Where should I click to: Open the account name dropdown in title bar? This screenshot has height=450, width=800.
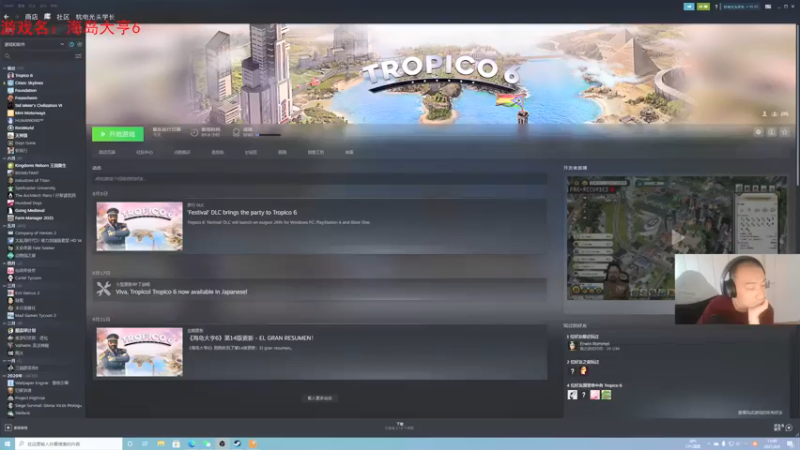point(741,7)
